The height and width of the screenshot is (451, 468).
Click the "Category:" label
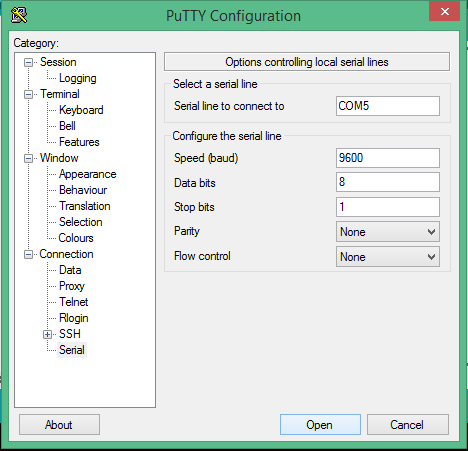click(x=36, y=43)
